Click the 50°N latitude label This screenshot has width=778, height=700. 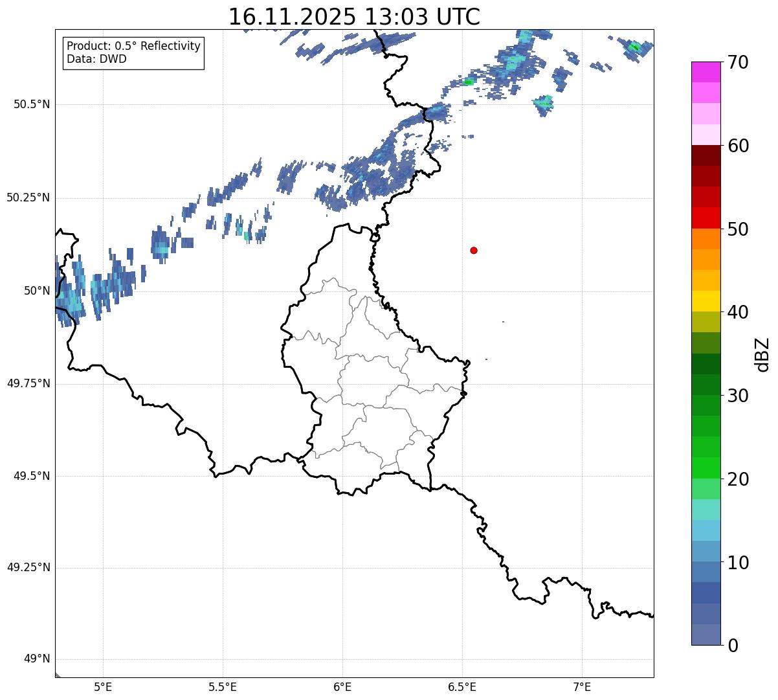(37, 291)
